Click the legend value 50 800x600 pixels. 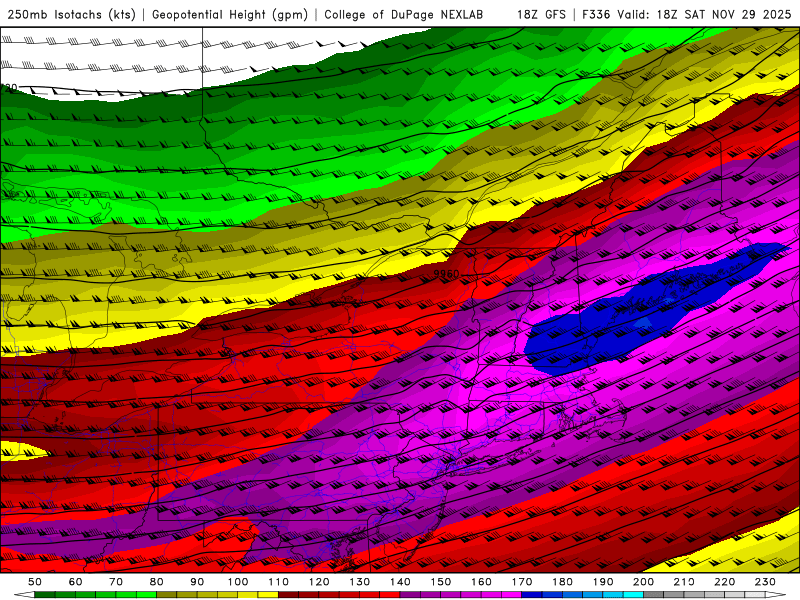[35, 582]
